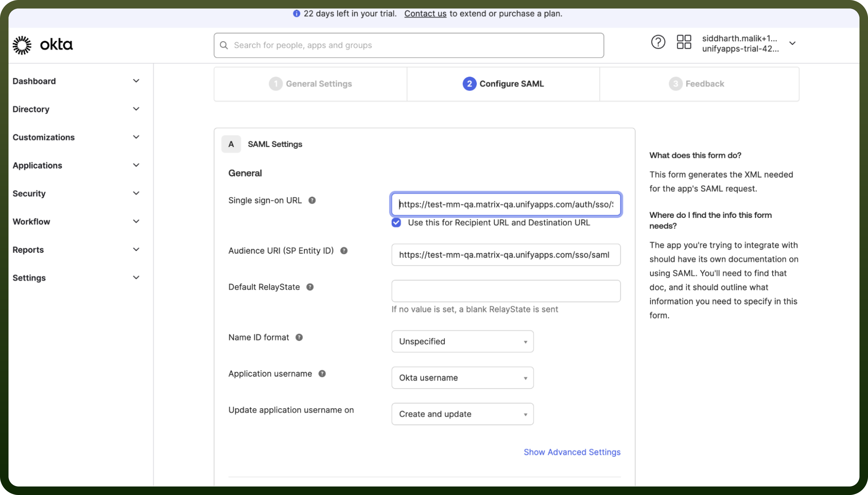Click the trial info icon in banner
This screenshot has width=868, height=495.
[x=296, y=14]
